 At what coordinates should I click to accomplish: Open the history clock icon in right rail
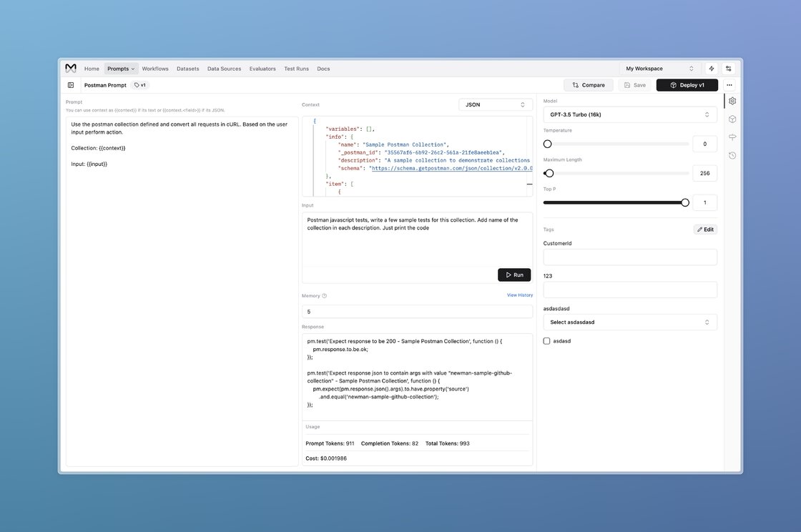[x=732, y=155]
